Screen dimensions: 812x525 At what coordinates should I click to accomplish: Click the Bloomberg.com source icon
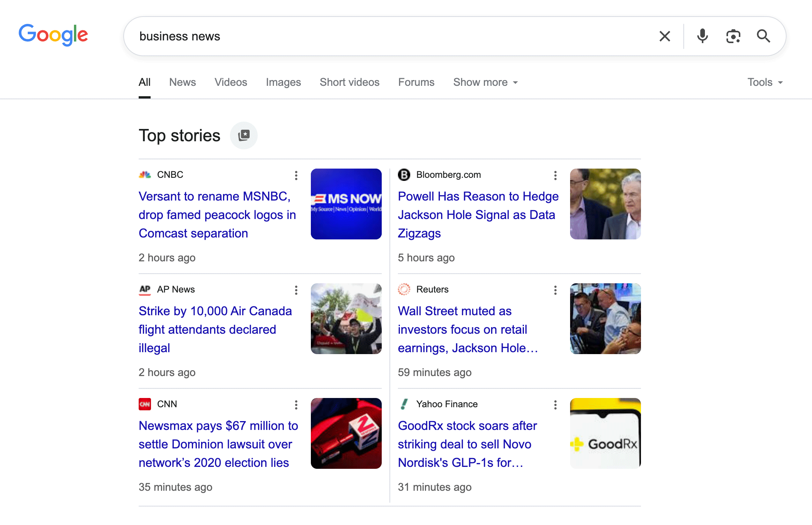pos(404,174)
